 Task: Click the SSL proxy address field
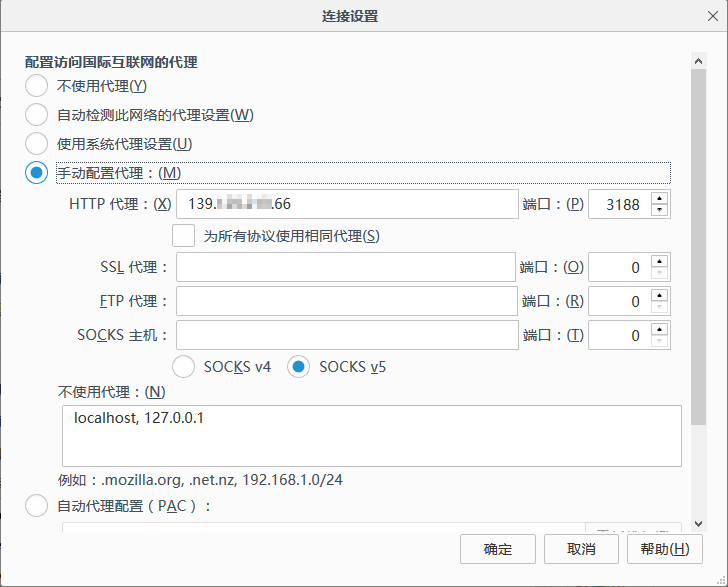coord(345,268)
